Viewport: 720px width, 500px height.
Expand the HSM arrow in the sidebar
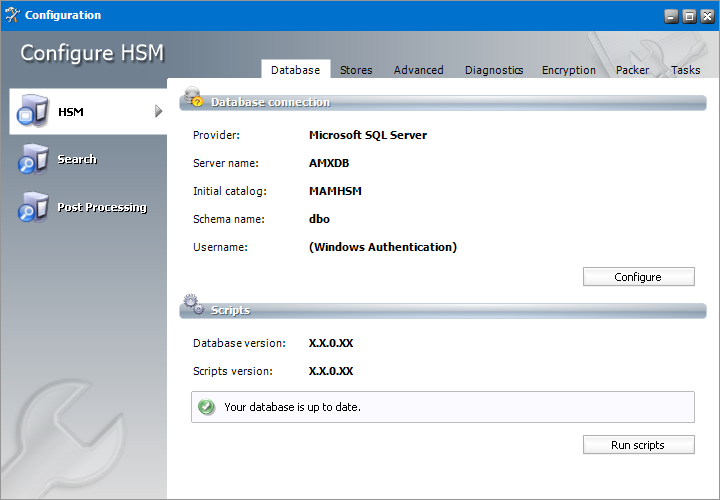(x=158, y=111)
